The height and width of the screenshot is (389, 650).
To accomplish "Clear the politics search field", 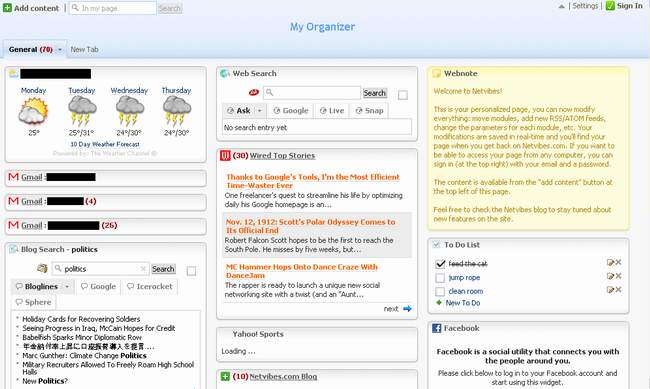I will coord(143,269).
